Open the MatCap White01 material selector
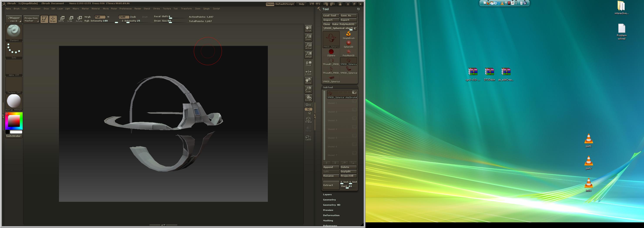 tap(14, 102)
